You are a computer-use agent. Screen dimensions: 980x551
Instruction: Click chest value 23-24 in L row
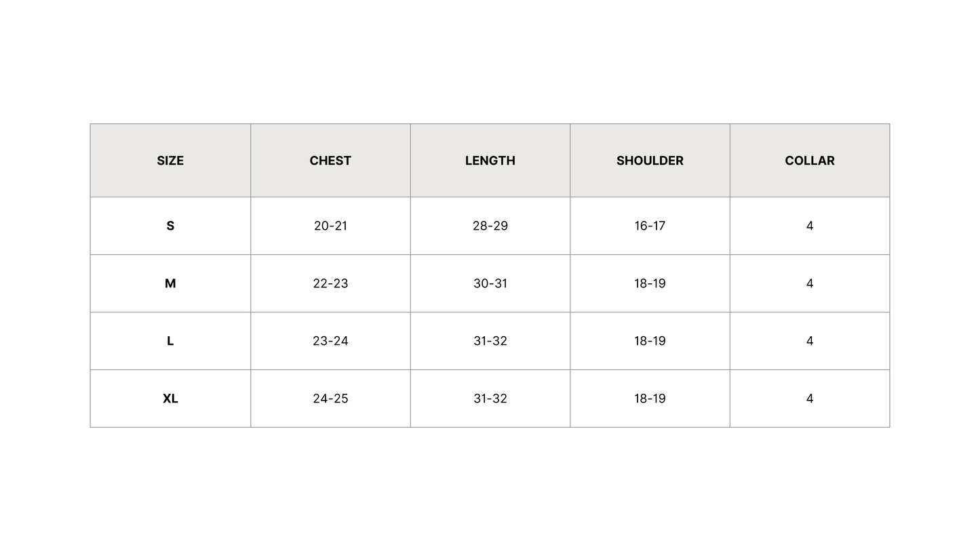click(330, 341)
